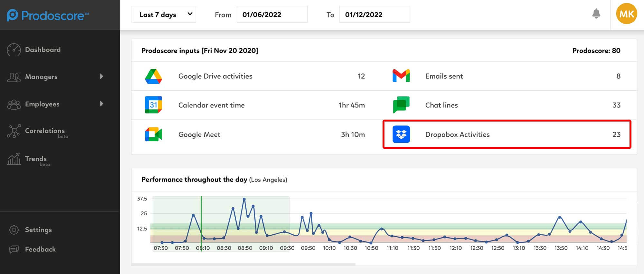Open the MK user avatar menu
Viewport: 644px width, 274px height.
[x=626, y=14]
